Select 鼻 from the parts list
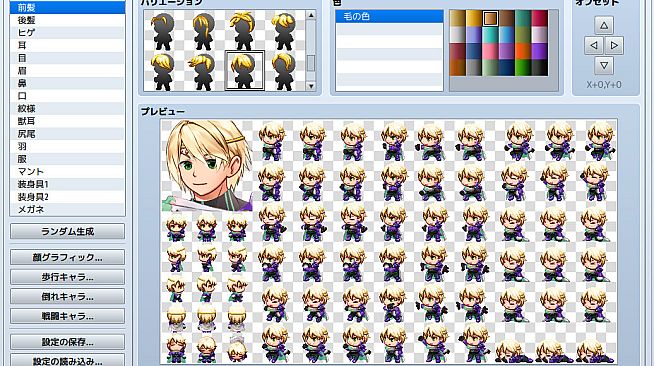 [x=67, y=83]
